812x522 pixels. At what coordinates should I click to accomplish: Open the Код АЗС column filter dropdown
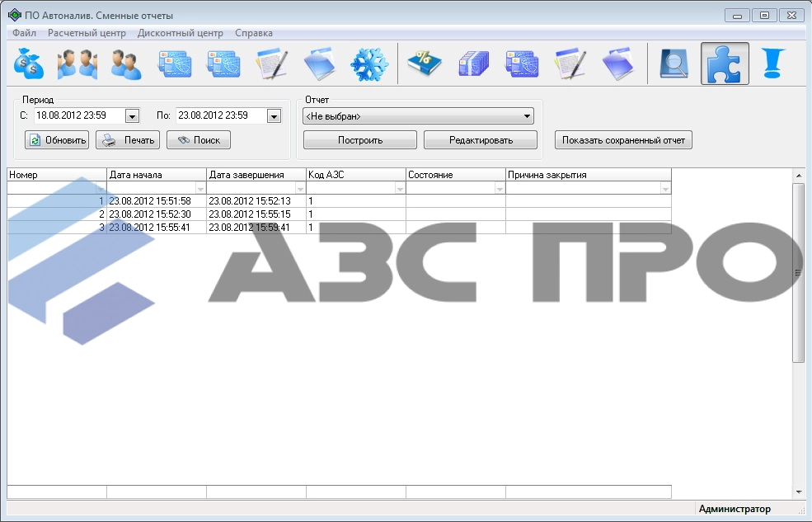pyautogui.click(x=400, y=189)
